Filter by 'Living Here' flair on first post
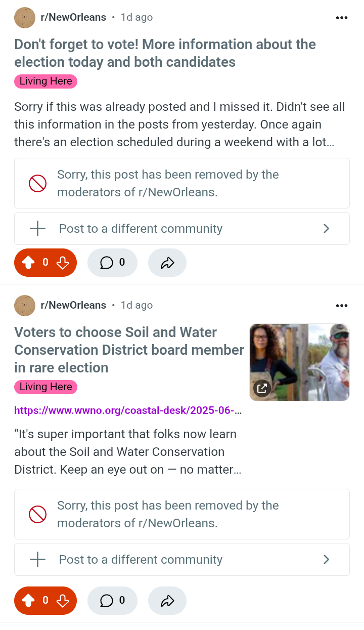 45,81
